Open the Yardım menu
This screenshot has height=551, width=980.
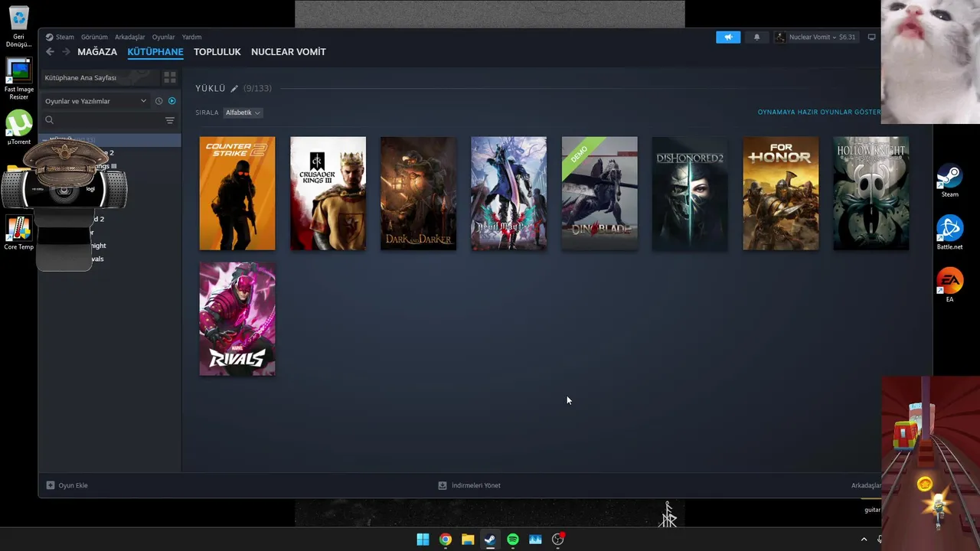pyautogui.click(x=191, y=37)
